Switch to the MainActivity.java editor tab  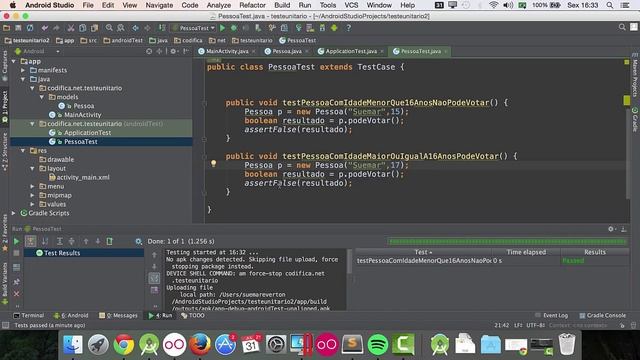click(227, 51)
